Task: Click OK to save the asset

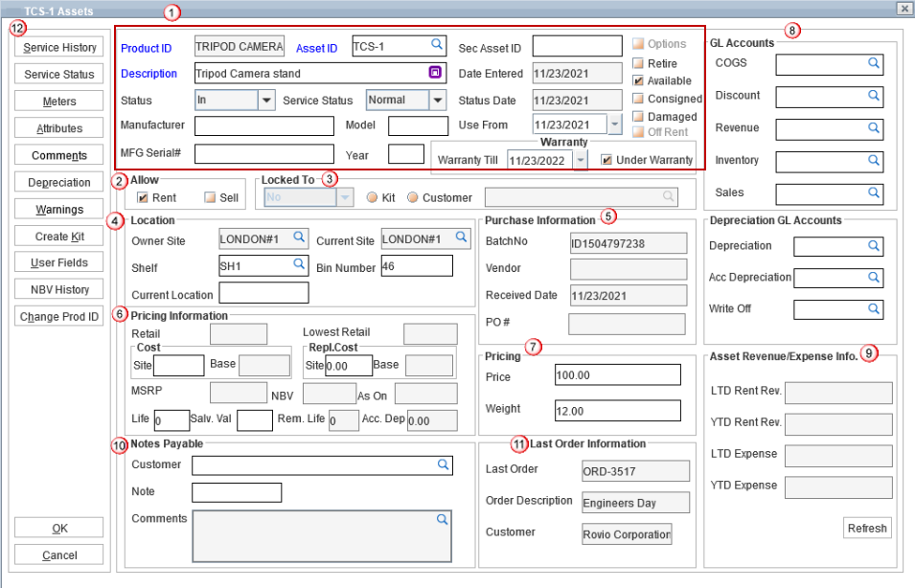Action: (59, 529)
